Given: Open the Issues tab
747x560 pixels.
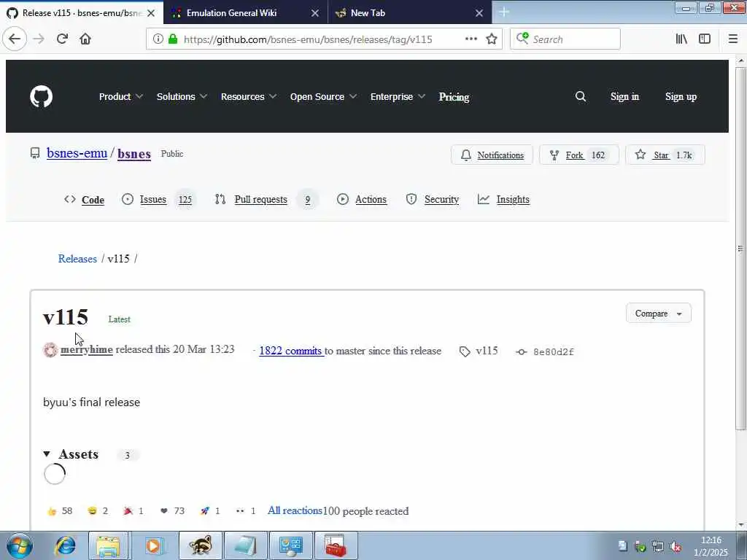Looking at the screenshot, I should 158,200.
